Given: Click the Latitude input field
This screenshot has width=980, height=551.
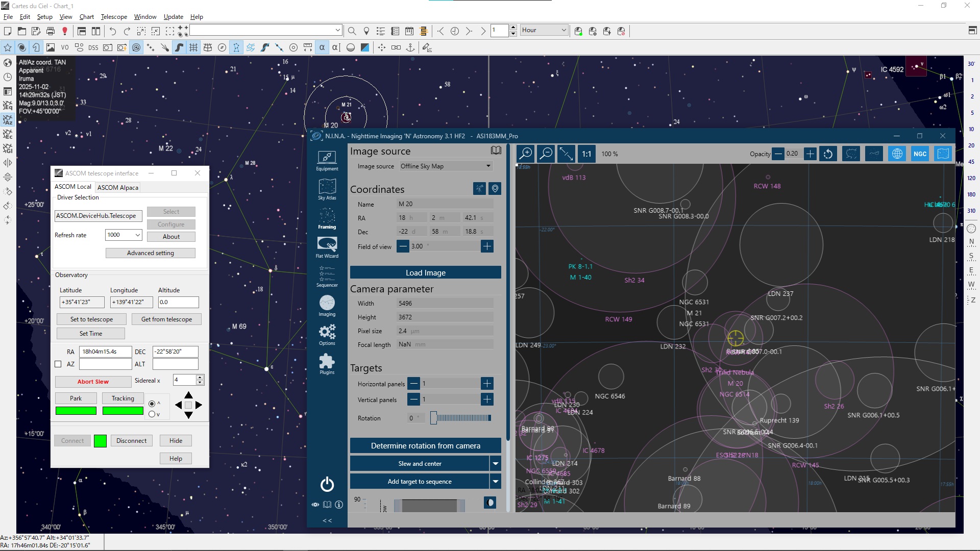Looking at the screenshot, I should click(82, 302).
